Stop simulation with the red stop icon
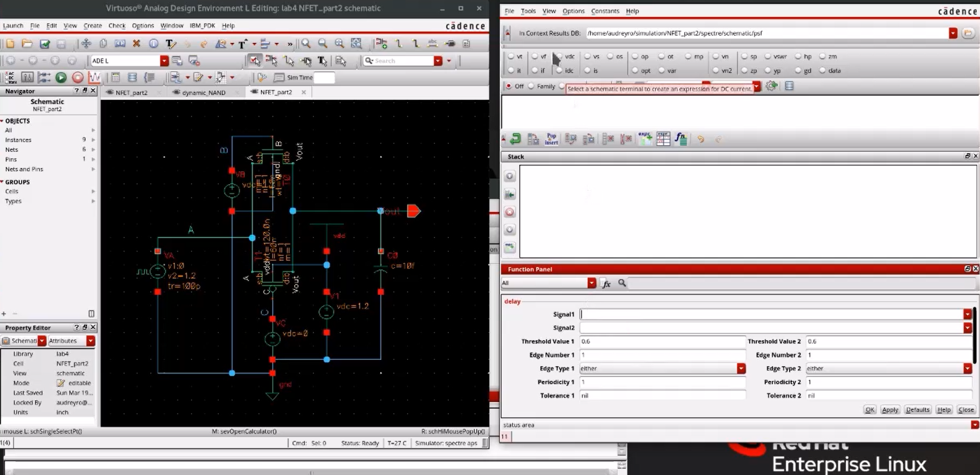 78,78
